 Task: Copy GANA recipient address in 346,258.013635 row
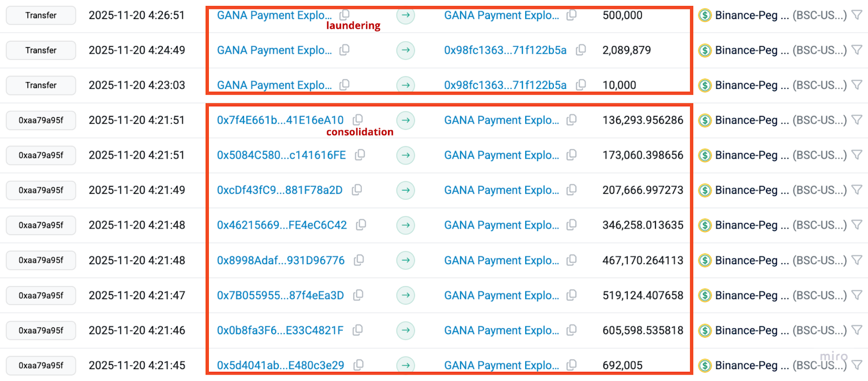point(571,225)
